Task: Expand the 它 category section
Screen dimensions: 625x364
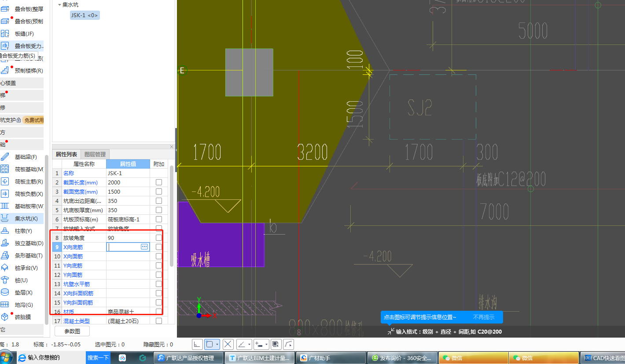Action: (22, 329)
